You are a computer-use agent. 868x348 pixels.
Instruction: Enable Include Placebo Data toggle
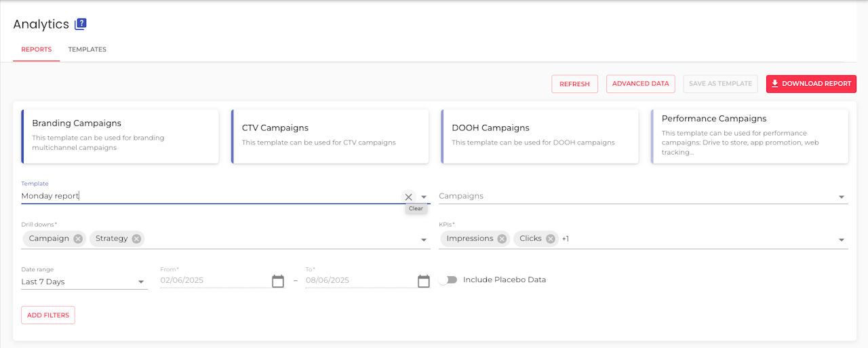click(448, 279)
